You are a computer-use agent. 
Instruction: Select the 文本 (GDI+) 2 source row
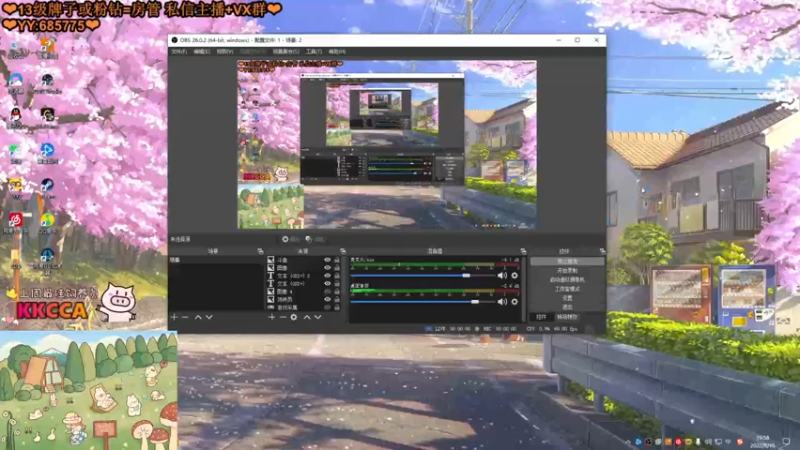tap(304, 276)
